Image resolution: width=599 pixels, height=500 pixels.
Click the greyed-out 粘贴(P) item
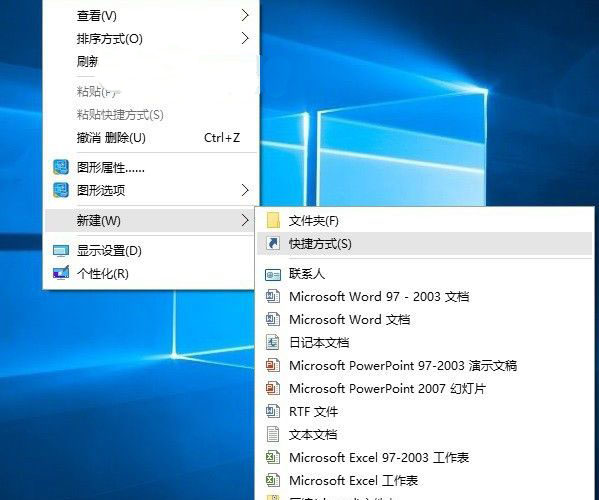pos(150,92)
